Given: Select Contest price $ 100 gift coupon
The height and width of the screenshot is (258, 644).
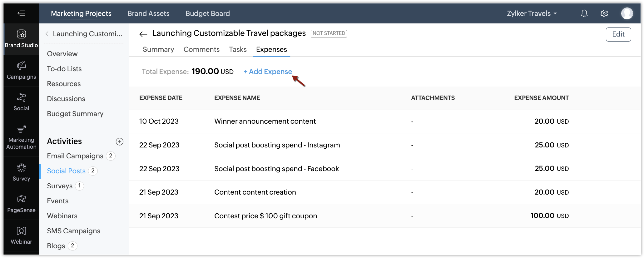Looking at the screenshot, I should [x=265, y=216].
